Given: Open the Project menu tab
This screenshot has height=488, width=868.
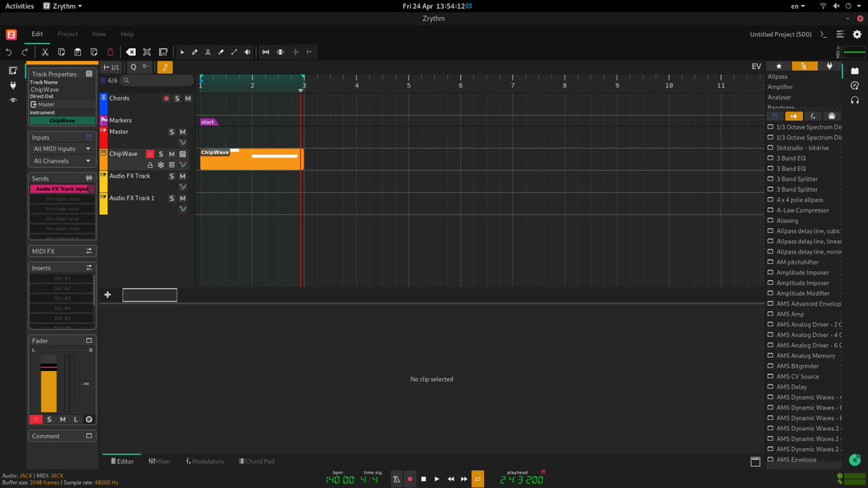Looking at the screenshot, I should point(67,34).
